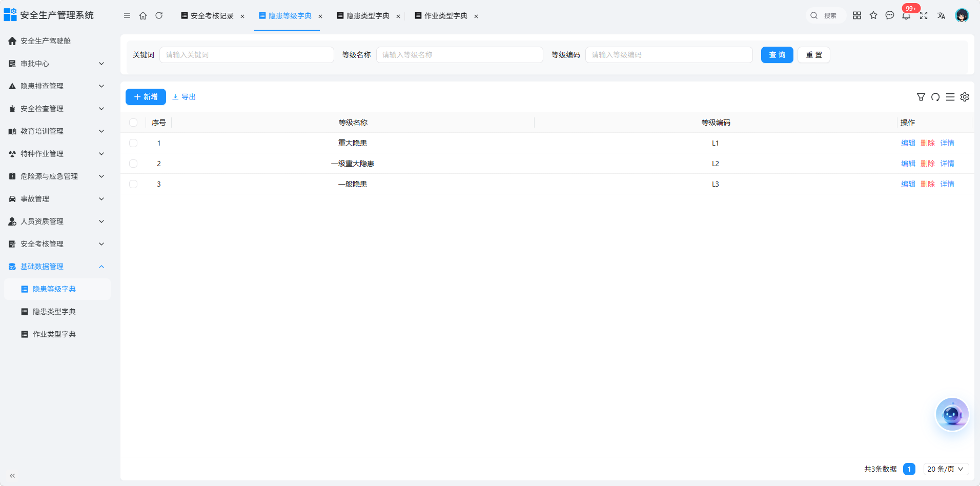Toggle fullscreen mode icon
980x486 pixels.
coord(924,15)
